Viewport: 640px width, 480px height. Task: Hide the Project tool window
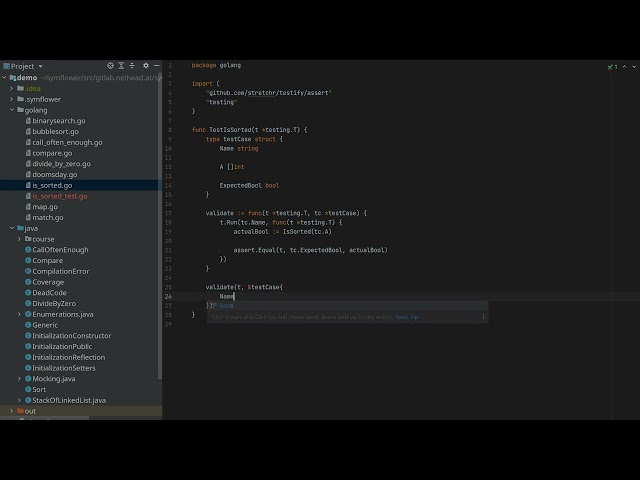(157, 66)
